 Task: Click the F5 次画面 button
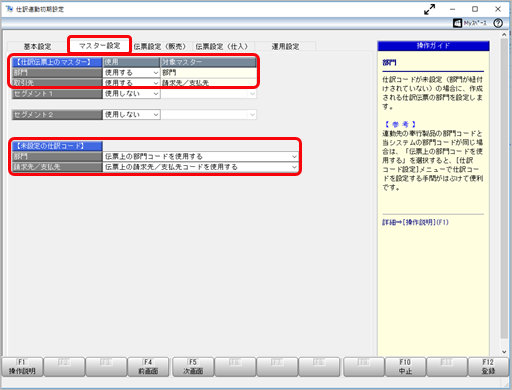[x=193, y=367]
